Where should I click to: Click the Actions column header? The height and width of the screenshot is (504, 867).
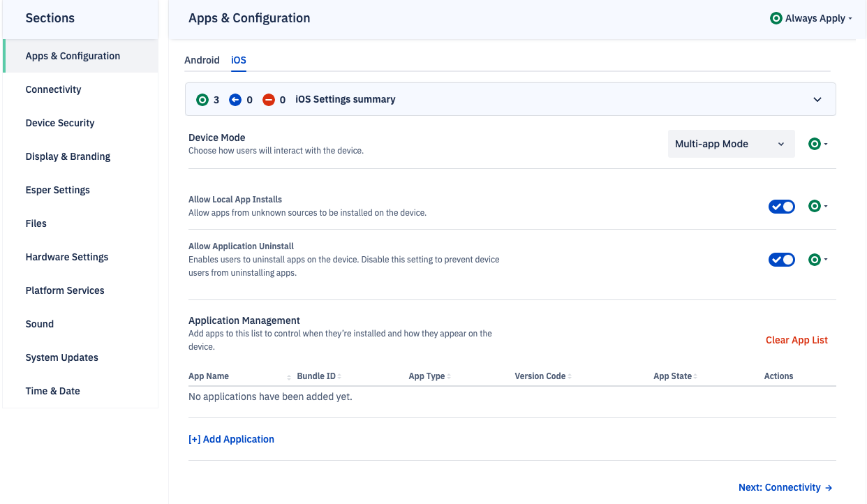click(x=778, y=376)
